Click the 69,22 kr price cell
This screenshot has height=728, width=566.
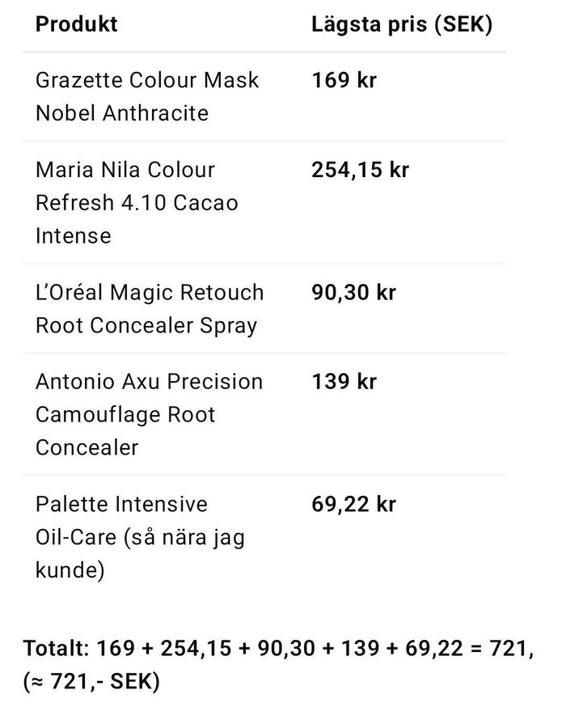point(353,504)
